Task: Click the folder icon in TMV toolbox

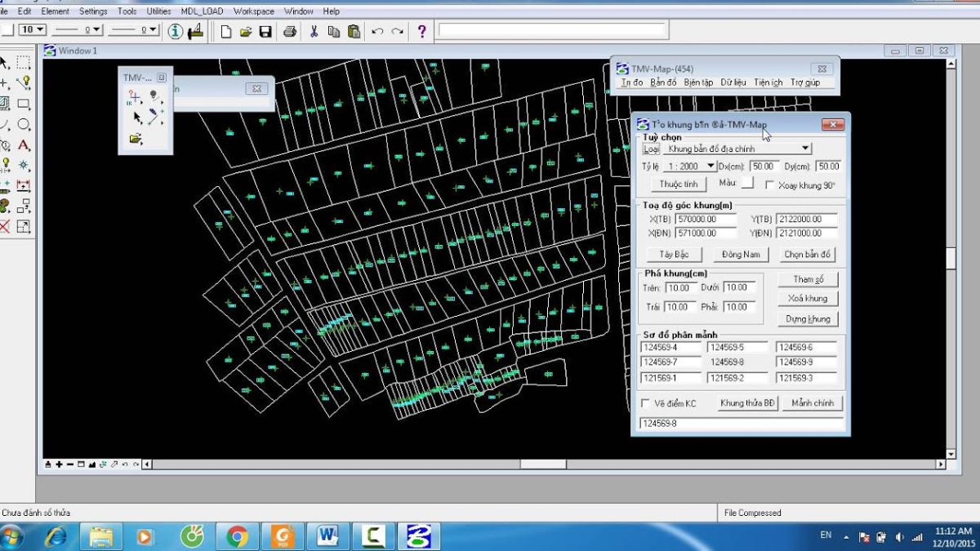Action: tap(136, 139)
